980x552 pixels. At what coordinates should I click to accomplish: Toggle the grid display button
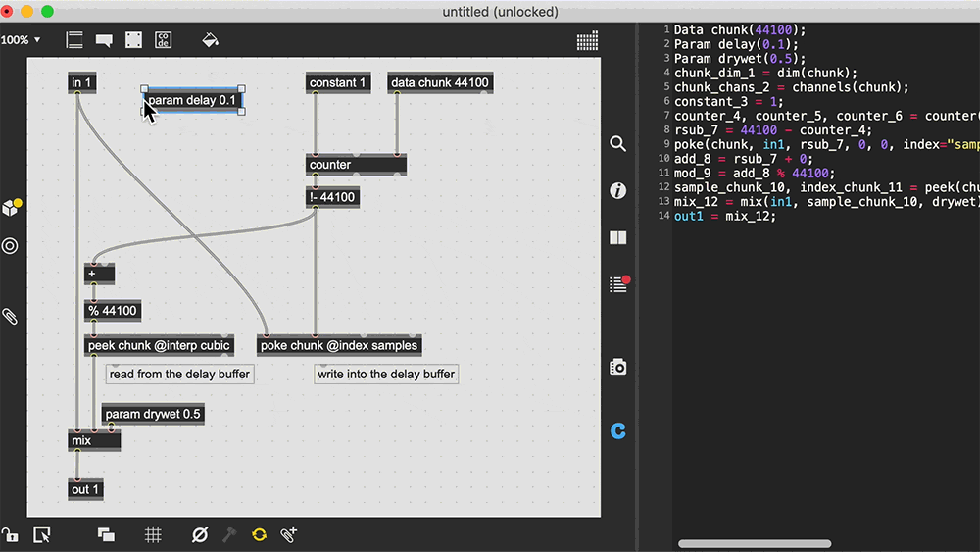153,534
